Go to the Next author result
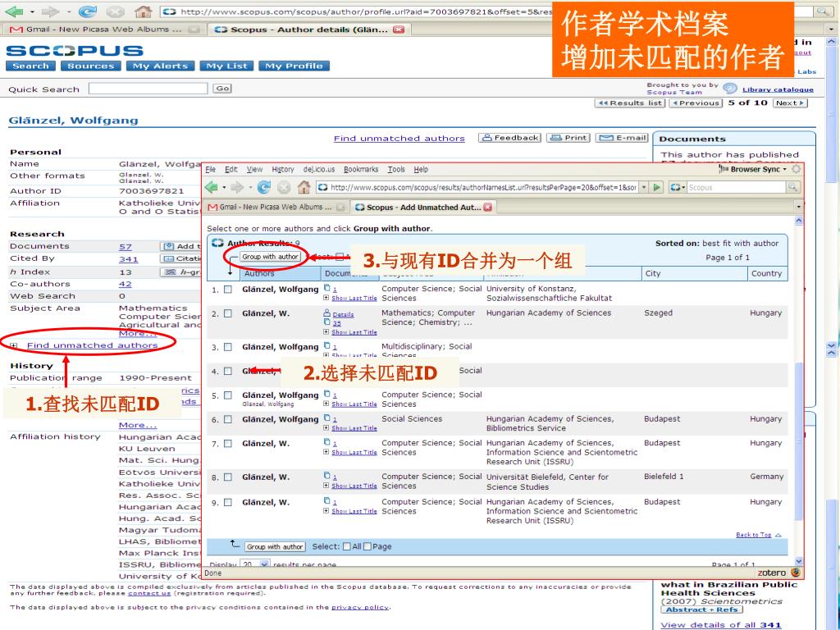840x630 pixels. pyautogui.click(x=790, y=103)
